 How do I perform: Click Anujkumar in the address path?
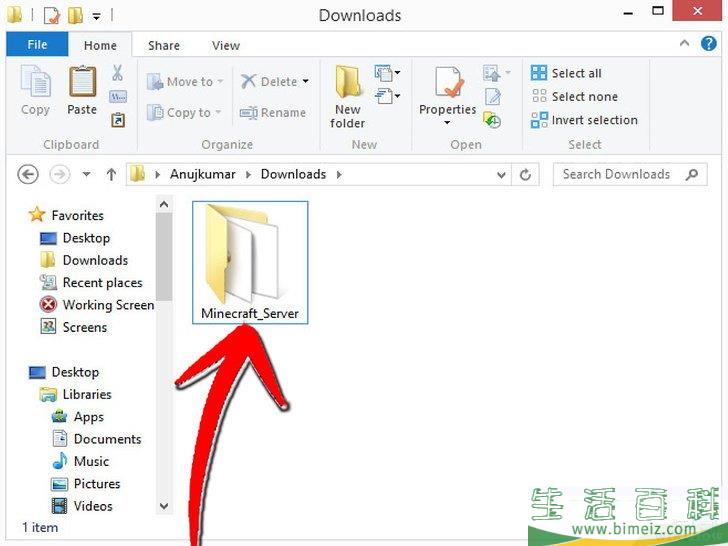[202, 174]
